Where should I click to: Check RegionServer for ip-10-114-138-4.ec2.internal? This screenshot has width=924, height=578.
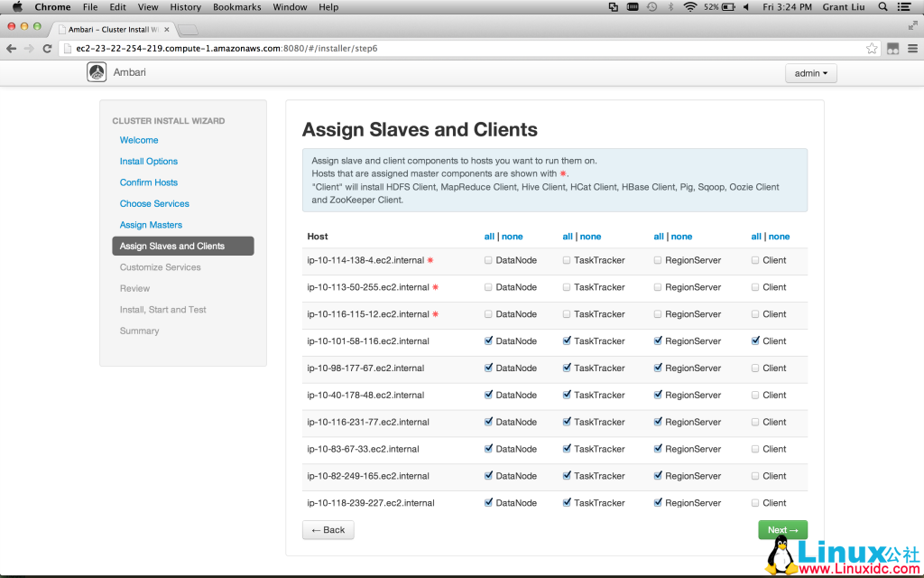coord(658,260)
